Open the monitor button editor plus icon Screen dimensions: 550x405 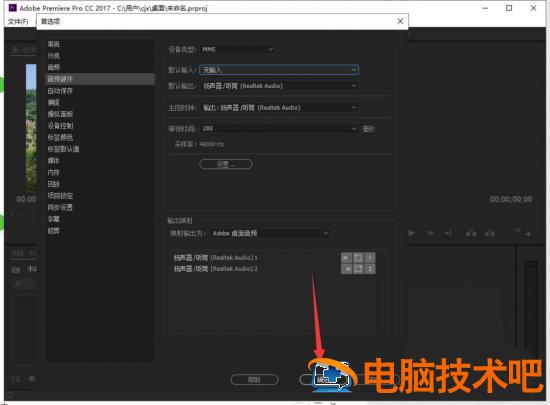coord(529,234)
